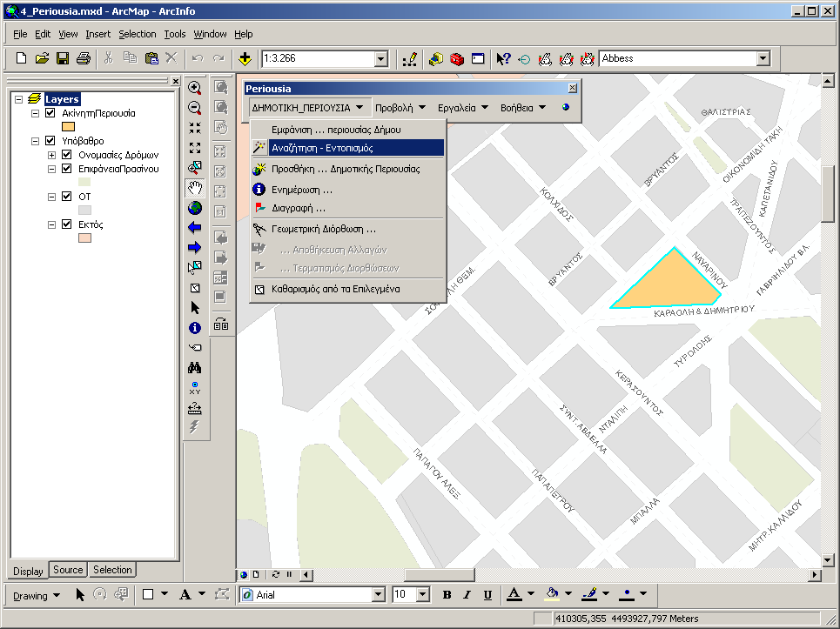Show the Command Line window icon
Viewport: 840px width, 629px height.
[x=478, y=58]
